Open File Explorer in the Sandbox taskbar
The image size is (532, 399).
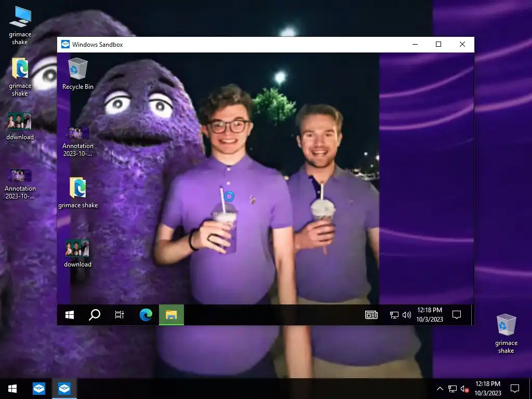(171, 315)
